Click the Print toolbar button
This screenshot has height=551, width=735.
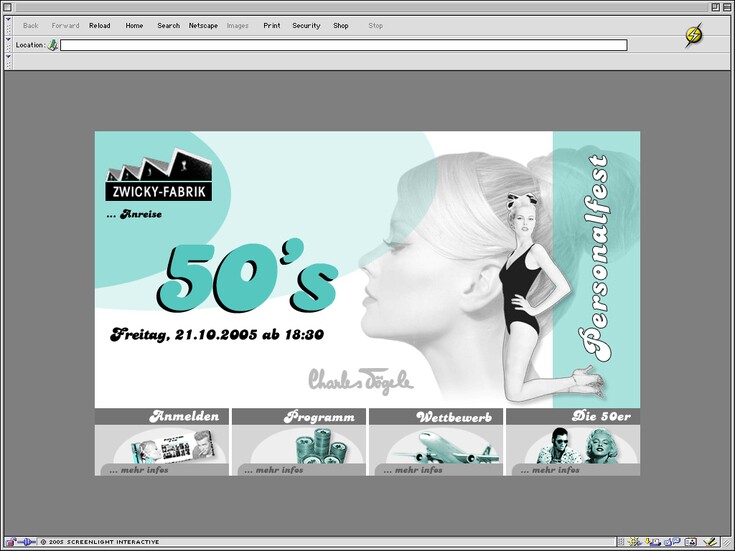pyautogui.click(x=271, y=26)
